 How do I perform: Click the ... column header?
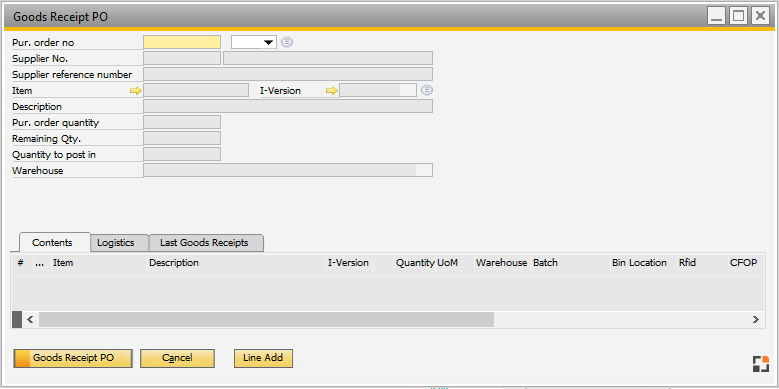(42, 263)
